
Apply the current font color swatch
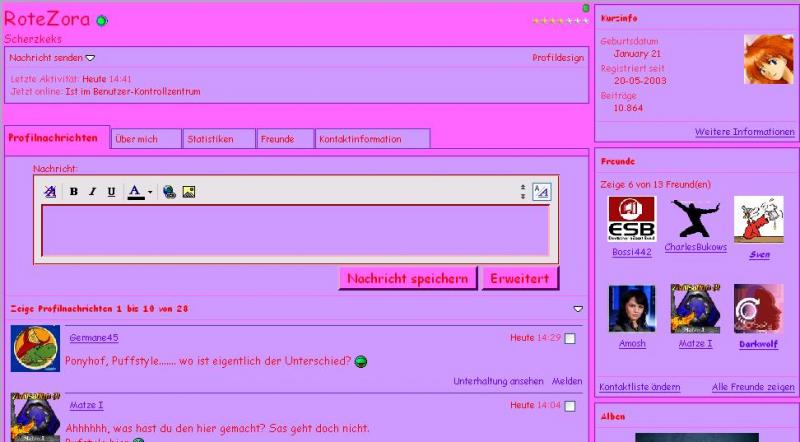136,192
